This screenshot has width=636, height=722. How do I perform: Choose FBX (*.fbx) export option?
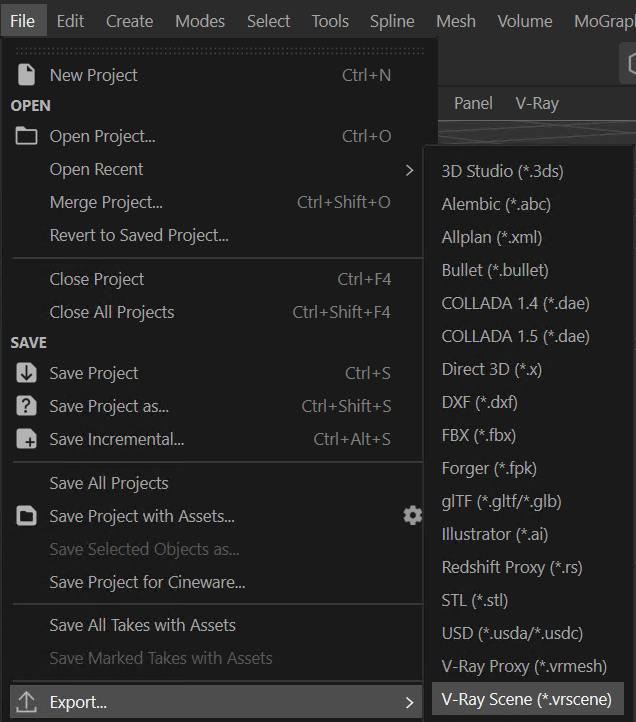coord(479,435)
